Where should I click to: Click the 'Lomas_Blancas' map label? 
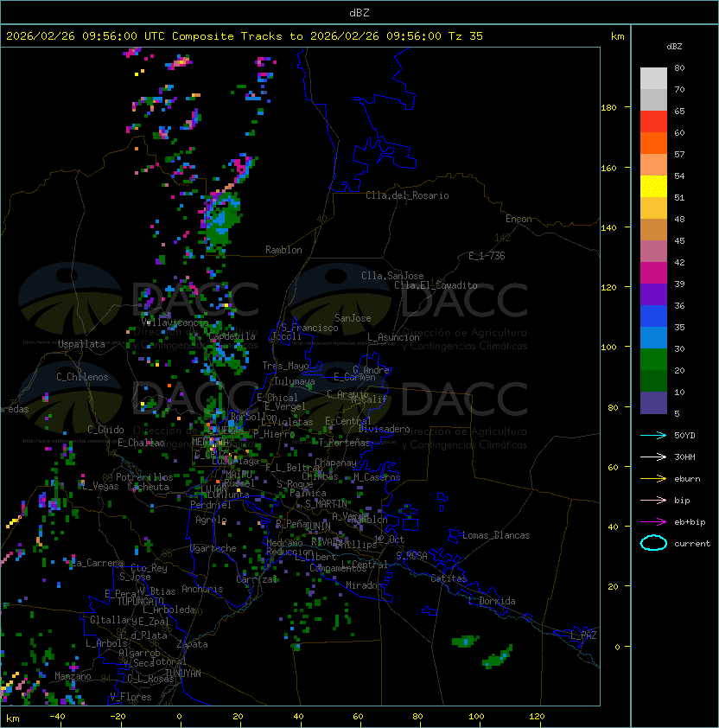pos(496,535)
